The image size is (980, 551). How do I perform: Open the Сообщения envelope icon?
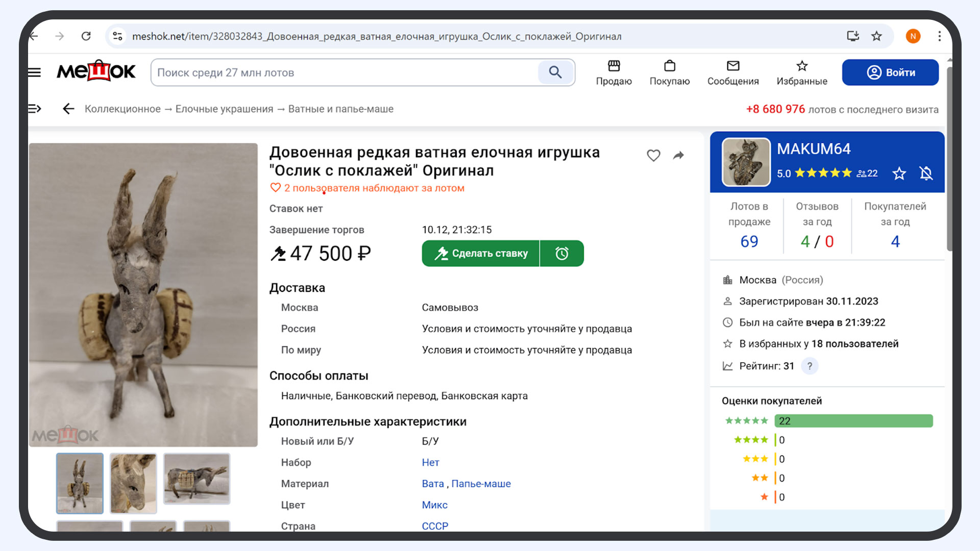(732, 67)
